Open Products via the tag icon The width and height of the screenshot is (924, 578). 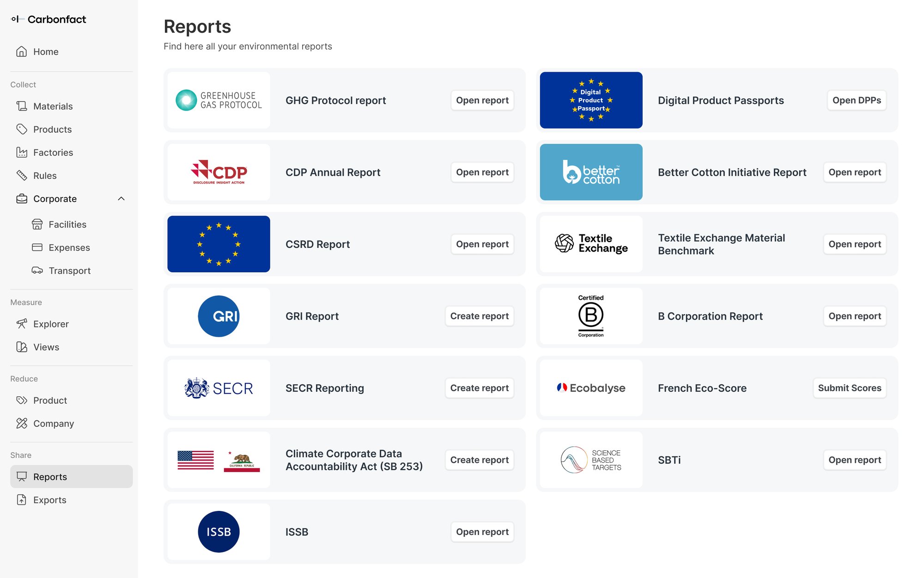(x=21, y=129)
